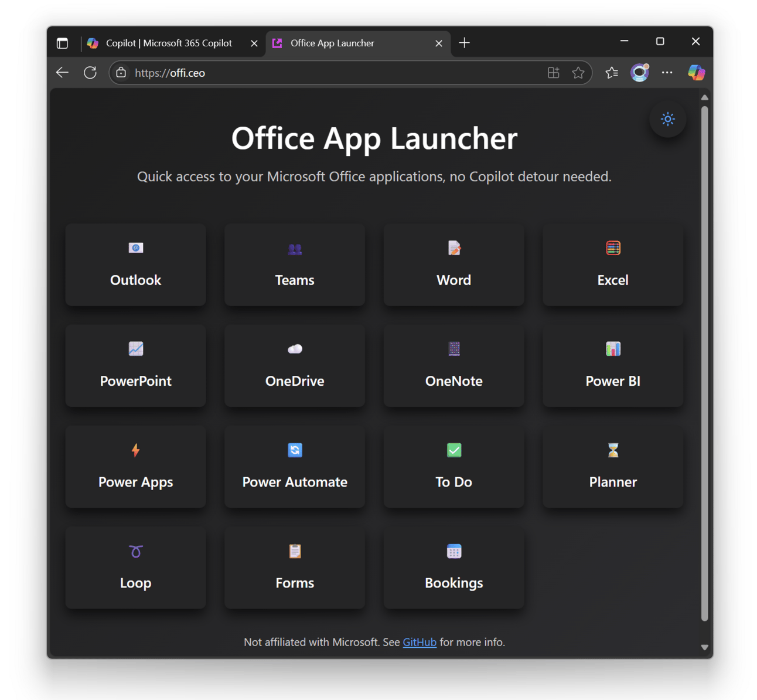757x700 pixels.
Task: Open the tab actions menu icon
Action: pos(62,43)
